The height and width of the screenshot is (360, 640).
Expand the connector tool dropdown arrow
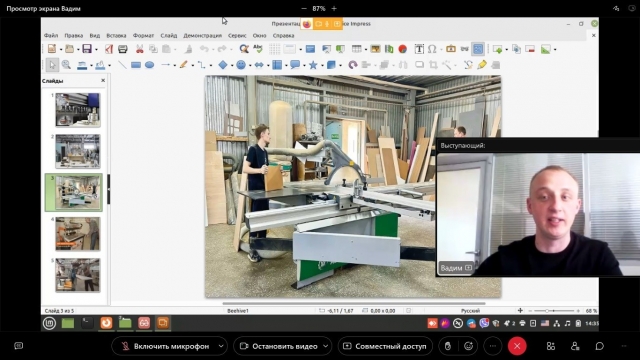tap(211, 65)
